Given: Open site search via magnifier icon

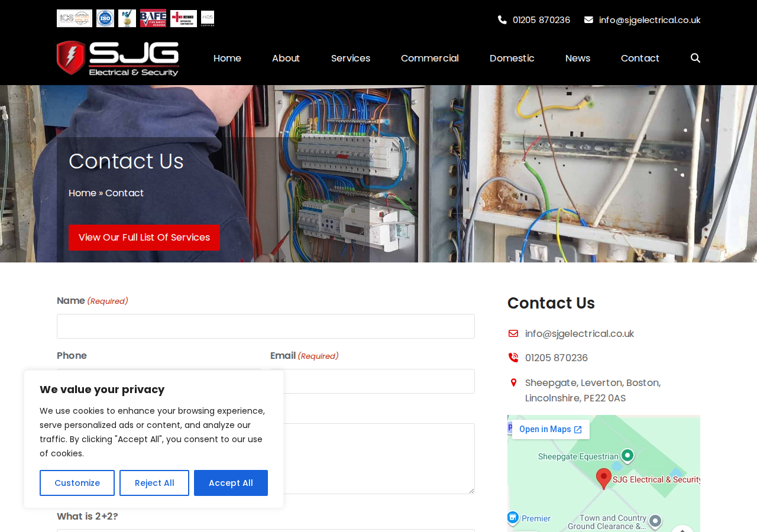Looking at the screenshot, I should pyautogui.click(x=695, y=58).
